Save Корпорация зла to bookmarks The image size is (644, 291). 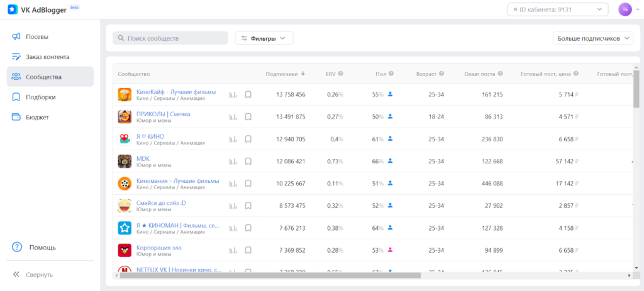[248, 251]
